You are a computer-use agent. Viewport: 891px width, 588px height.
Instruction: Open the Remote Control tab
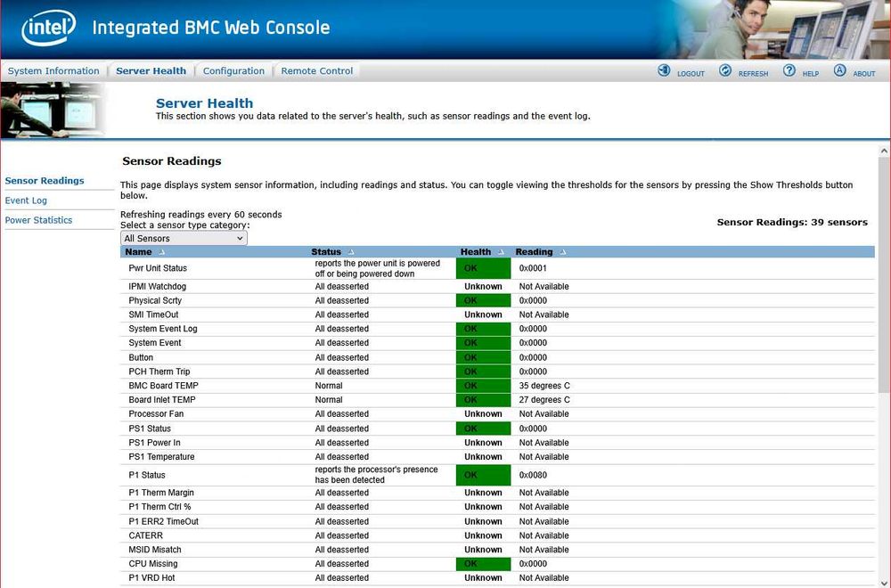[316, 71]
